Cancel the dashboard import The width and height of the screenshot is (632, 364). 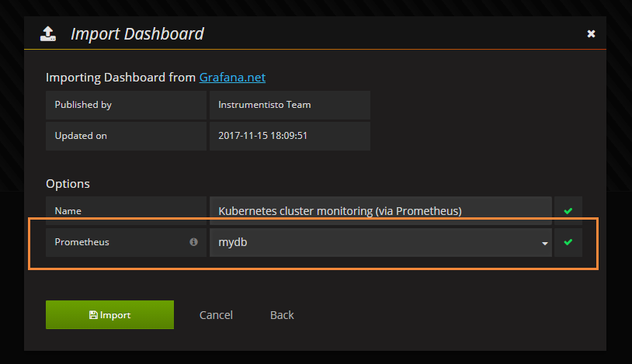216,314
